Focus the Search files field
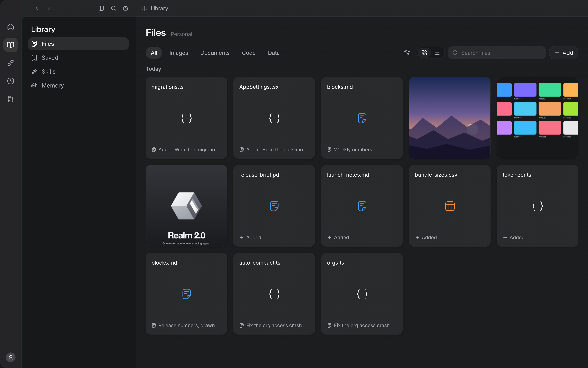 point(497,53)
